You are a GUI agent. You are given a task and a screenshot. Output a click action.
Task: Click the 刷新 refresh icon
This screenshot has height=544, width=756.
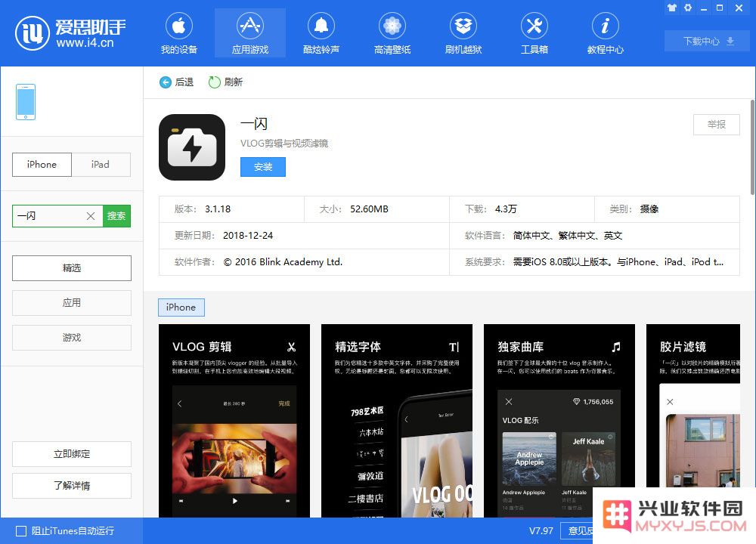pyautogui.click(x=214, y=82)
